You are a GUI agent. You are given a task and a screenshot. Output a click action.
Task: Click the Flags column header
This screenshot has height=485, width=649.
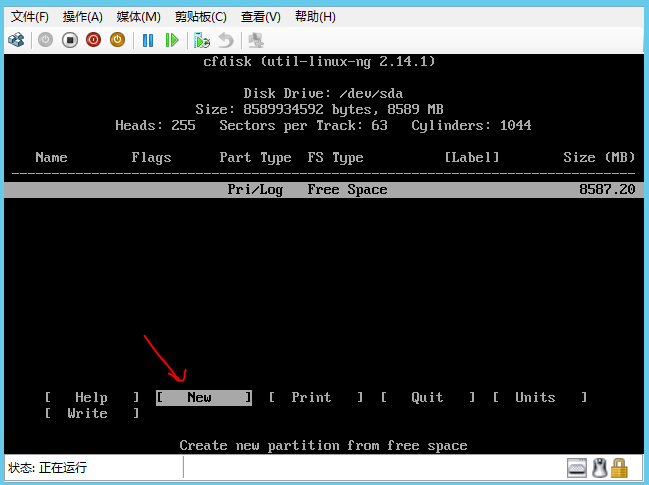click(151, 157)
